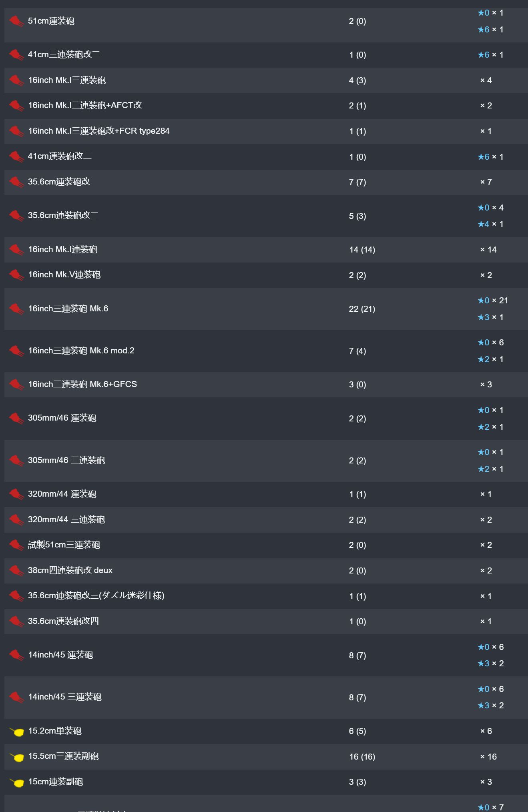Select the 22 (21) count for 16inch三連装砲 Mk.6
Screen dimensions: 528x812
coord(362,309)
